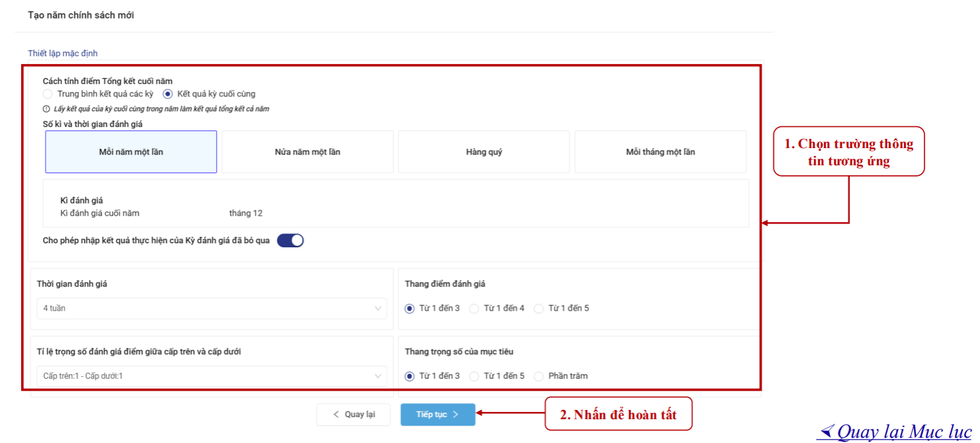Viewport: 980px width, 443px height.
Task: Click chevron arrow of weight ratio dropdown
Action: 378,376
